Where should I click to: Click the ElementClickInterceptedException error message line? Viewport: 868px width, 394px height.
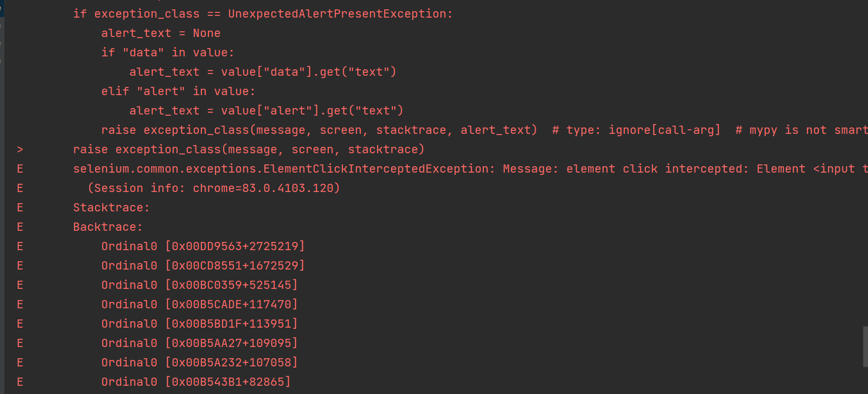[470, 169]
